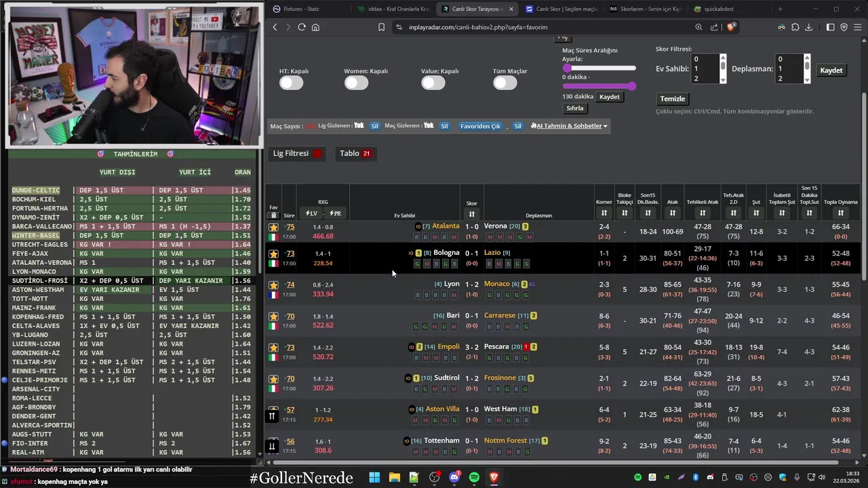The image size is (868, 488).
Task: Reload the page in browser toolbar
Action: (302, 27)
